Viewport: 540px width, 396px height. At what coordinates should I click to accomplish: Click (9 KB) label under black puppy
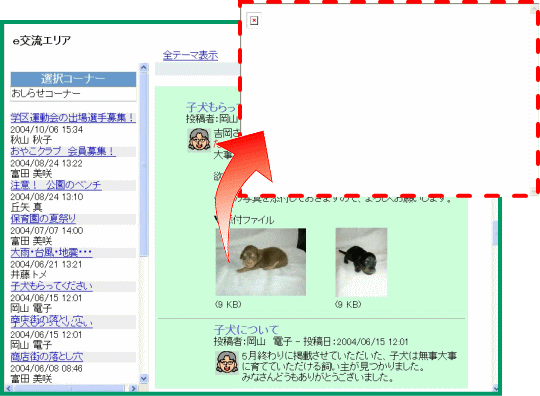pyautogui.click(x=348, y=304)
